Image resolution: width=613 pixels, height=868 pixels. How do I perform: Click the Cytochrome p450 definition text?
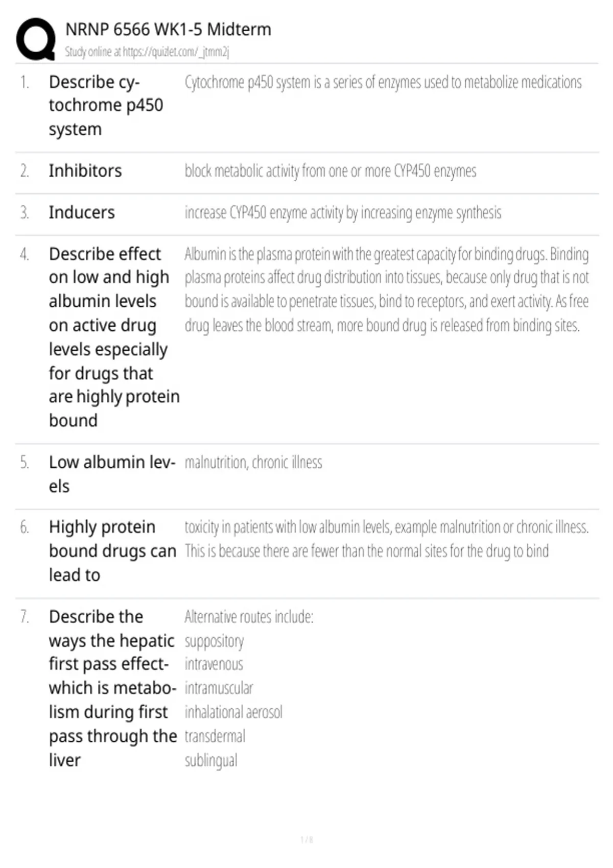[x=383, y=82]
